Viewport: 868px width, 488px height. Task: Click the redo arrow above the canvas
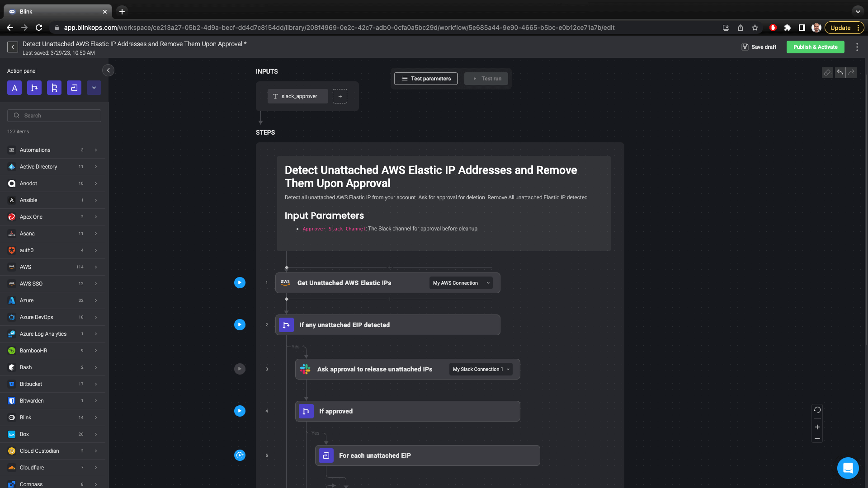(851, 72)
